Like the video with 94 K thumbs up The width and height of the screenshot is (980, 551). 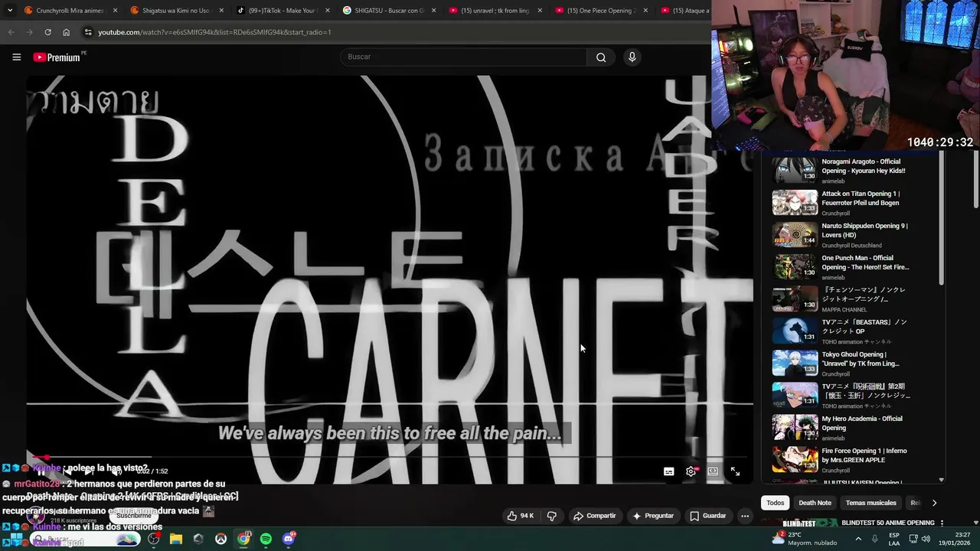(x=520, y=516)
